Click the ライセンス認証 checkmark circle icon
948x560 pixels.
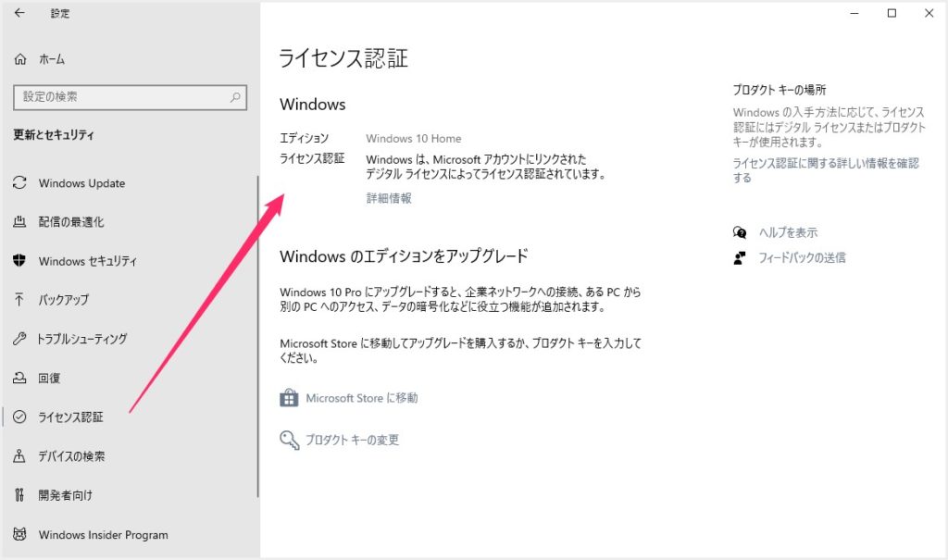[x=19, y=417]
